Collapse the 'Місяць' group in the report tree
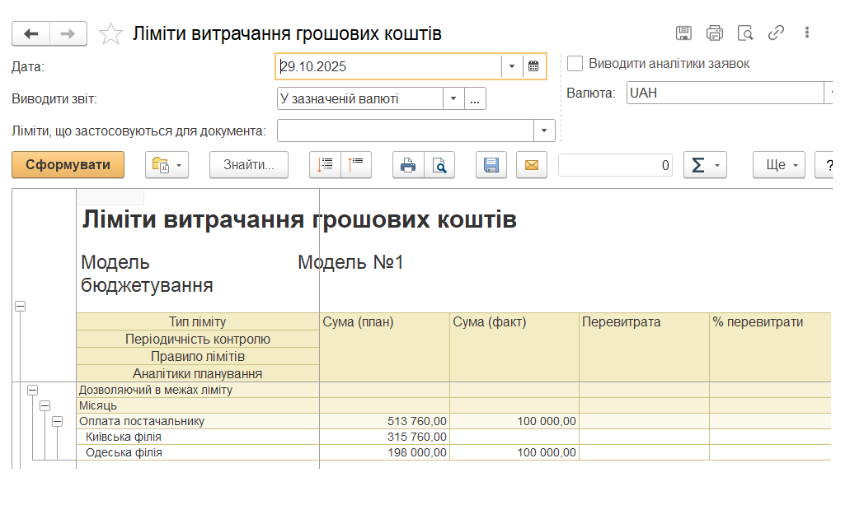Viewport: 843px width, 505px height. 44,406
